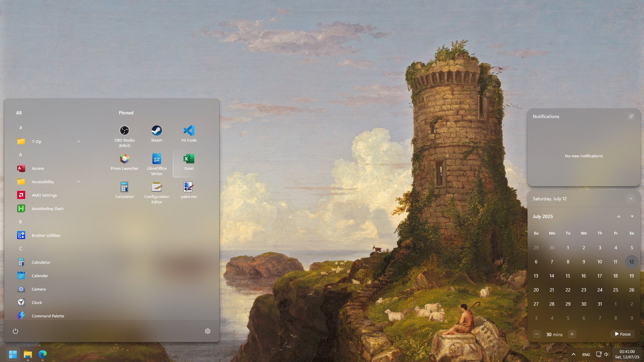Select July 1 in calendar
The image size is (644, 362).
[568, 248]
